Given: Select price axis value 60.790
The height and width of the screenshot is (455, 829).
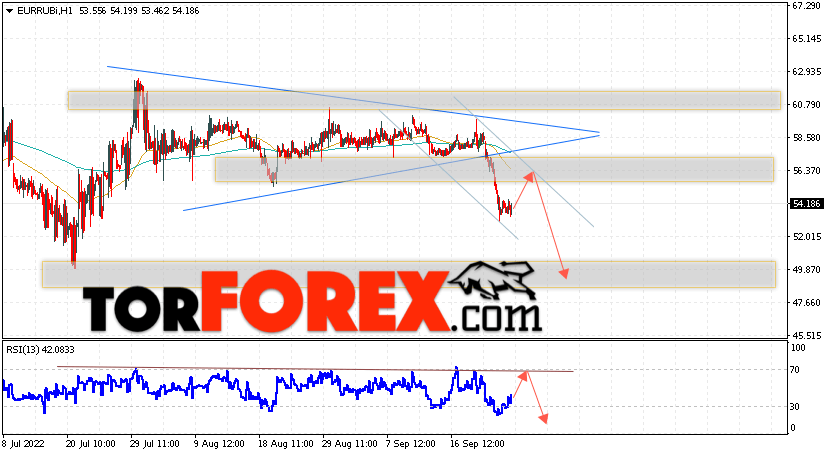Looking at the screenshot, I should 806,105.
